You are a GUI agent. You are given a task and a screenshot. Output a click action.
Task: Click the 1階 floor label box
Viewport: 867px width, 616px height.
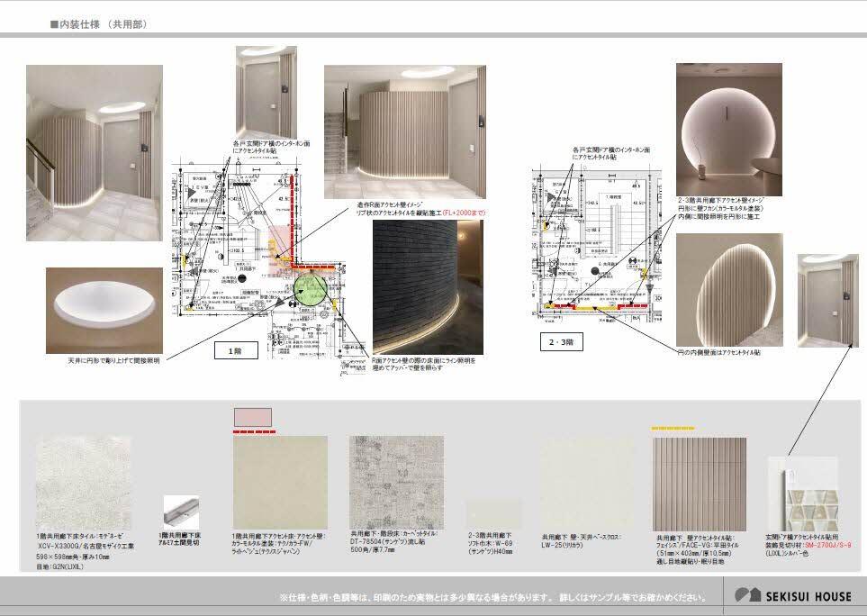click(x=234, y=351)
